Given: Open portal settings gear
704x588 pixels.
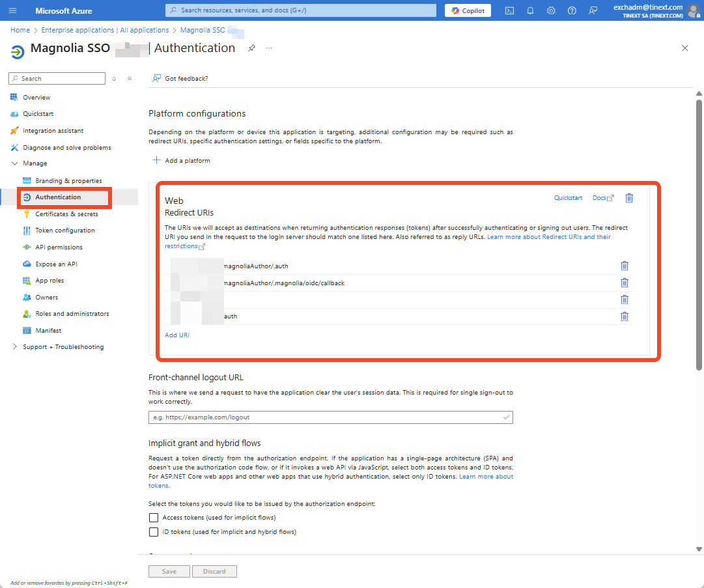Looking at the screenshot, I should (x=551, y=10).
